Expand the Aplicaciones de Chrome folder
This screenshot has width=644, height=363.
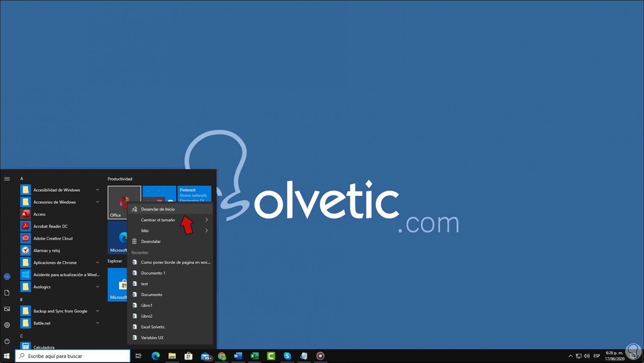tap(60, 262)
